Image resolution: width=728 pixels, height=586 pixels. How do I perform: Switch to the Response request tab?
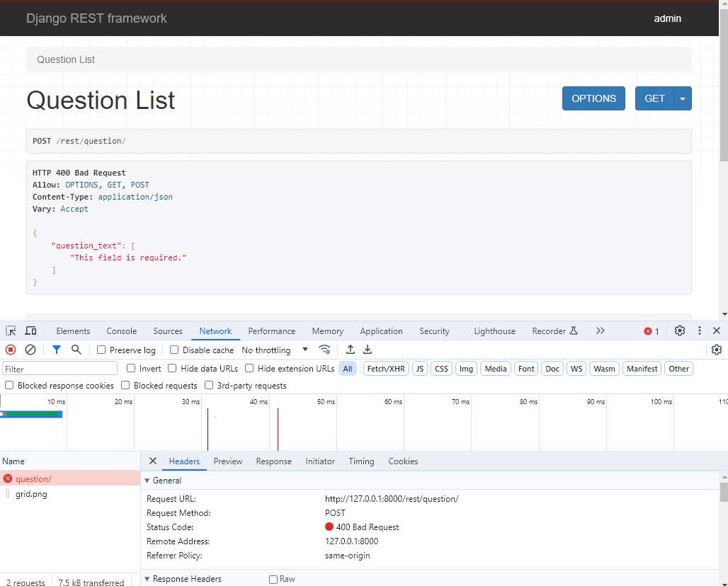(x=273, y=461)
